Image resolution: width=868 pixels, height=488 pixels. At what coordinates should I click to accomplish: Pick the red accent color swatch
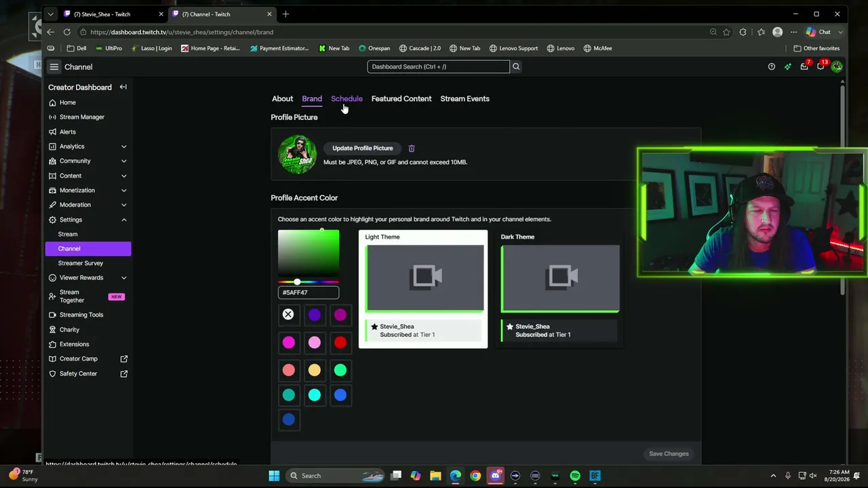tap(340, 342)
